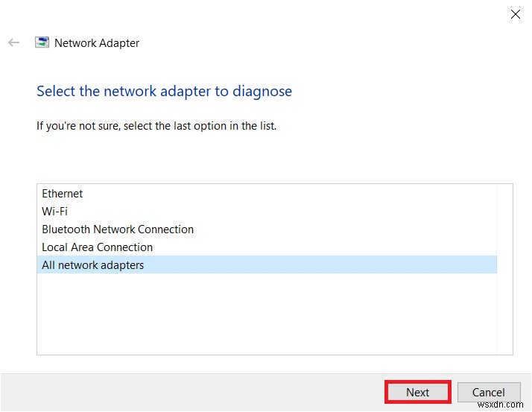The height and width of the screenshot is (412, 532).
Task: Click the Network Adapter title text
Action: (x=97, y=43)
